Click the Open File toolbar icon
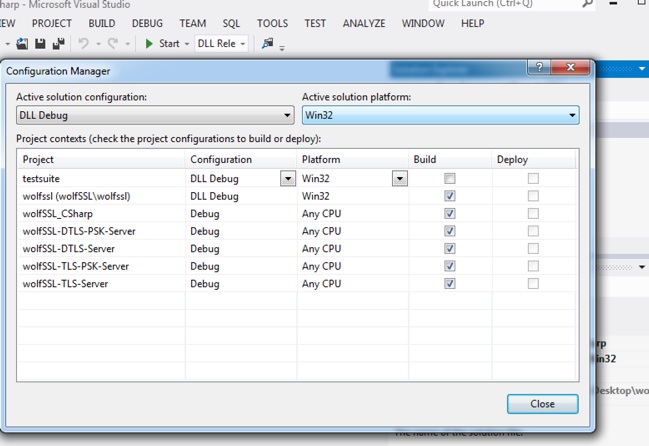Screen dimensions: 649x446 coord(22,43)
